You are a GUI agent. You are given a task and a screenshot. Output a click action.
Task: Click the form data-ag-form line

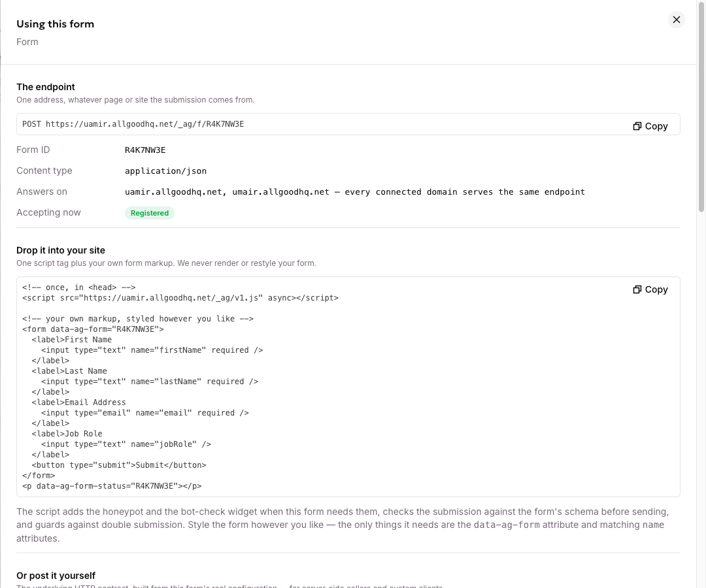click(x=93, y=329)
